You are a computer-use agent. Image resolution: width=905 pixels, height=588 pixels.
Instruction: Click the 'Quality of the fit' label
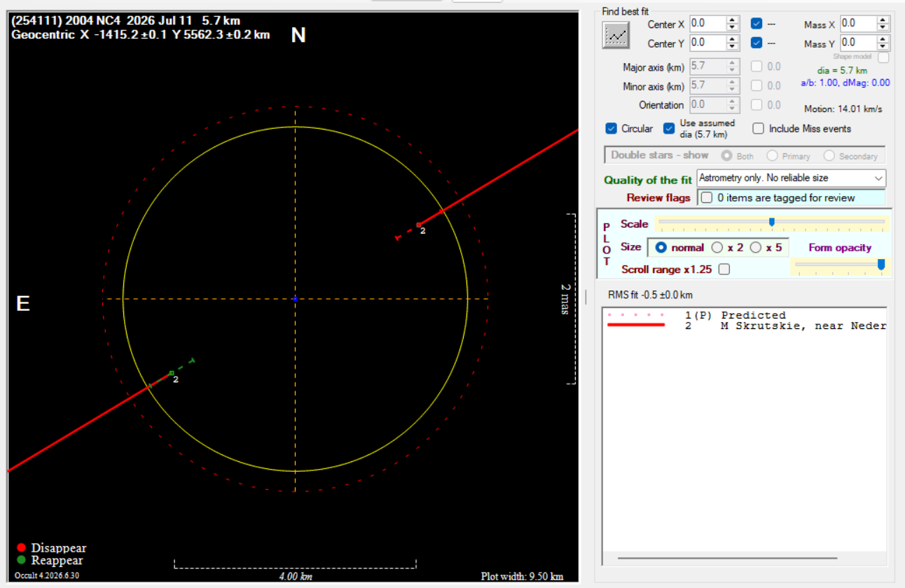(x=648, y=181)
